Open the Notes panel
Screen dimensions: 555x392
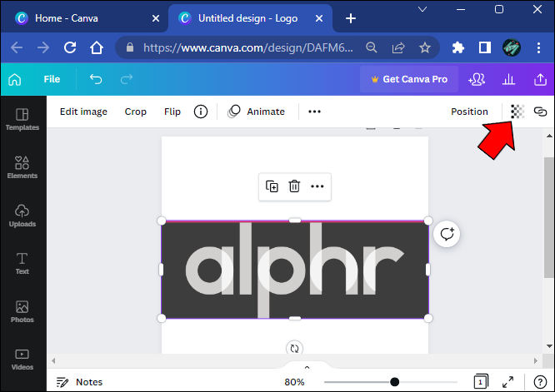point(79,382)
